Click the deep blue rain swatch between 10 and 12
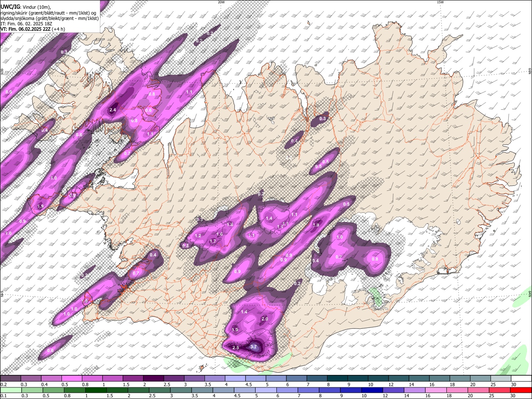Screen dimensions: 532x399 tap(373, 390)
